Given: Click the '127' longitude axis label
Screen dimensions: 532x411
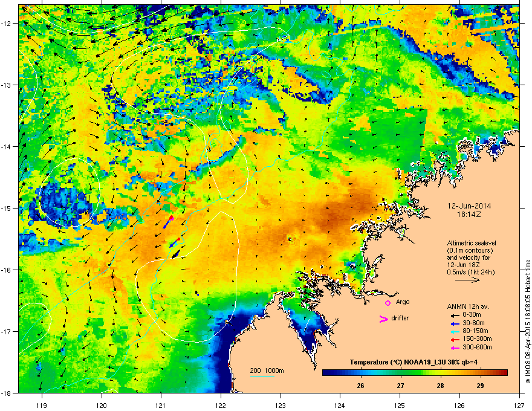Looking at the screenshot, I should pyautogui.click(x=519, y=405).
